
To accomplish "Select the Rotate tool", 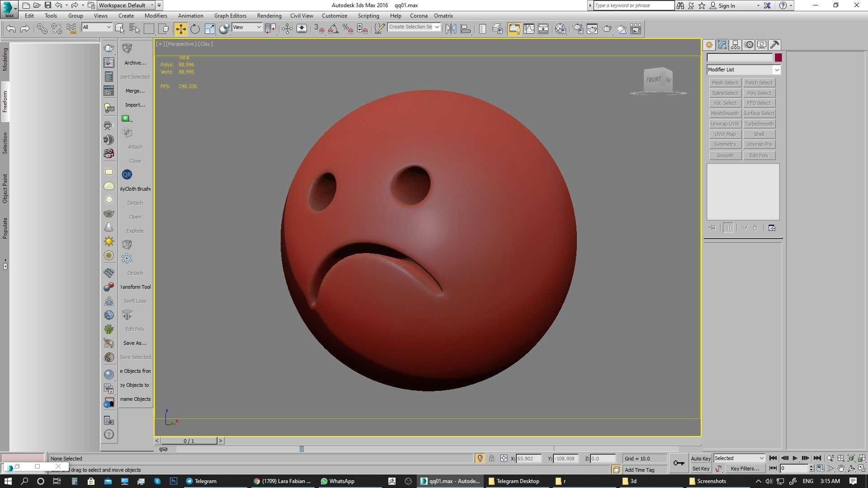I will 195,29.
